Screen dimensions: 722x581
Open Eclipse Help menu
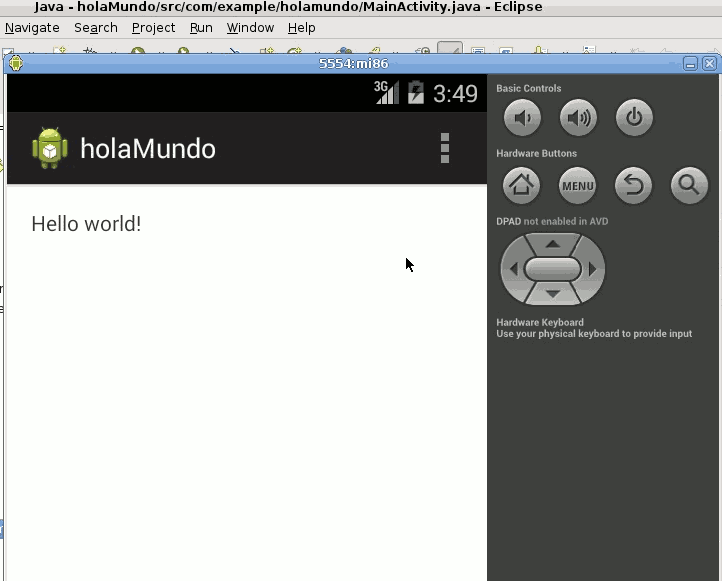click(302, 28)
